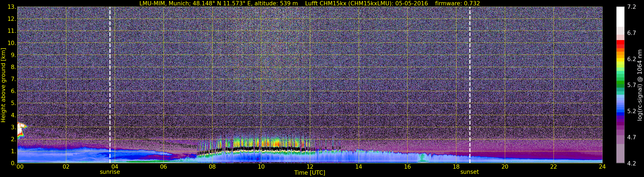Click the time axis tick label 18
This screenshot has height=177, width=644.
pos(456,167)
